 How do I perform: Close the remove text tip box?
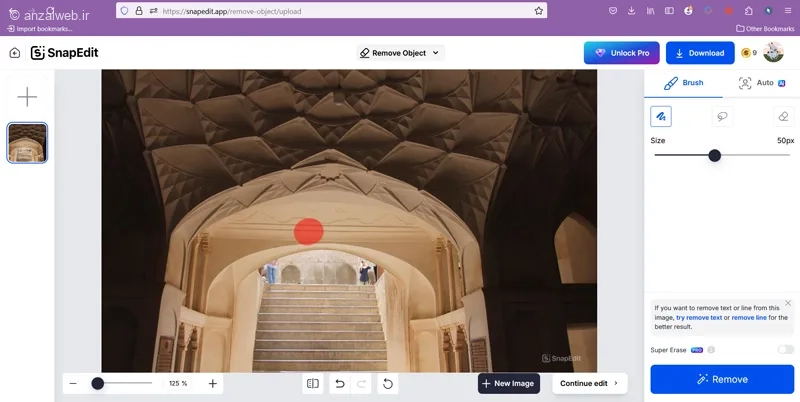click(x=788, y=303)
